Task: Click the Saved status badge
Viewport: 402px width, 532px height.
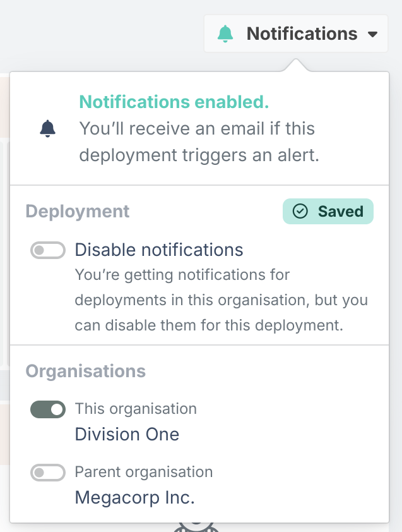Action: (x=328, y=212)
